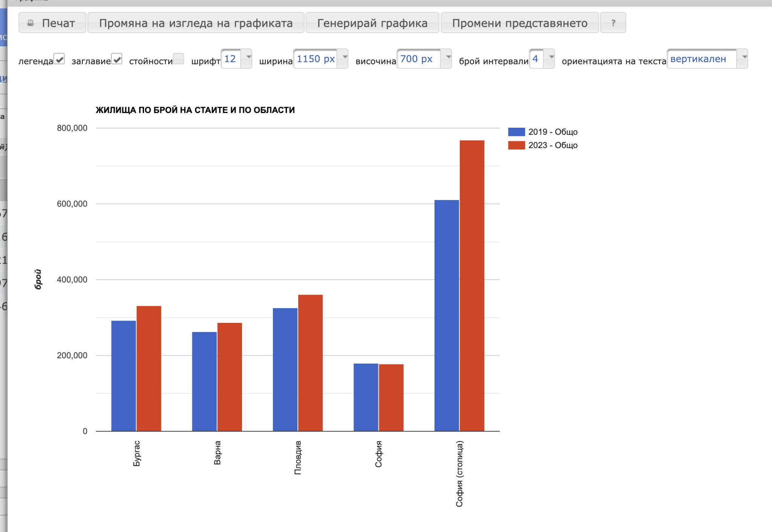
Task: Click the 2023 - Общо legend label
Action: 553,145
